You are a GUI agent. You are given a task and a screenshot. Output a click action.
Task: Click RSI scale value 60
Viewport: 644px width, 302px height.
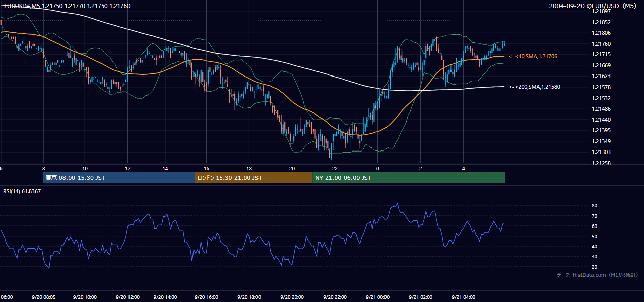(x=594, y=226)
